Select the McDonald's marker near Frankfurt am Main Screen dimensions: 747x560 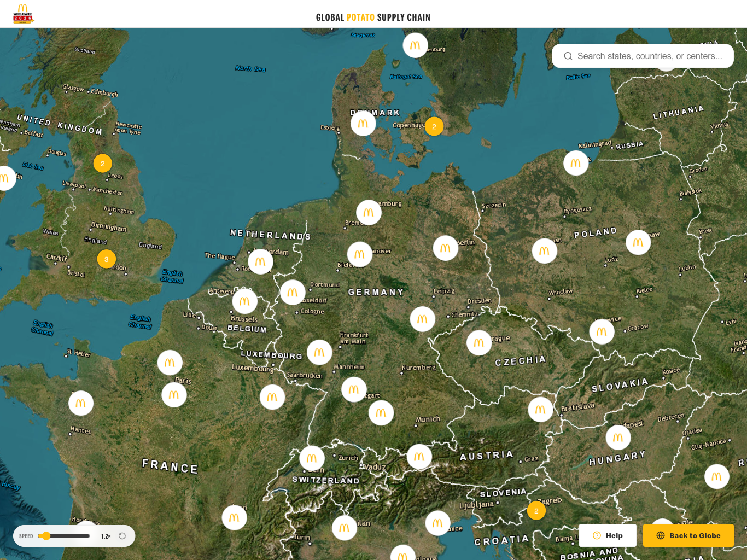click(319, 352)
